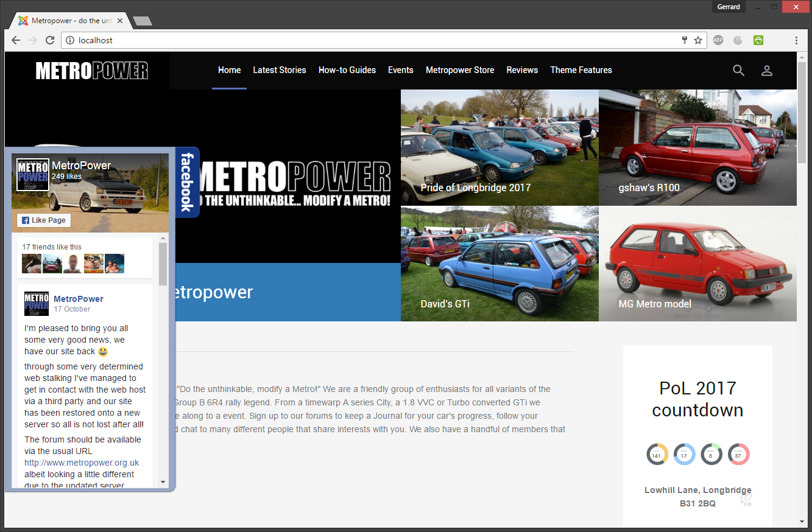Open How-to Guides menu
This screenshot has width=812, height=532.
[347, 70]
